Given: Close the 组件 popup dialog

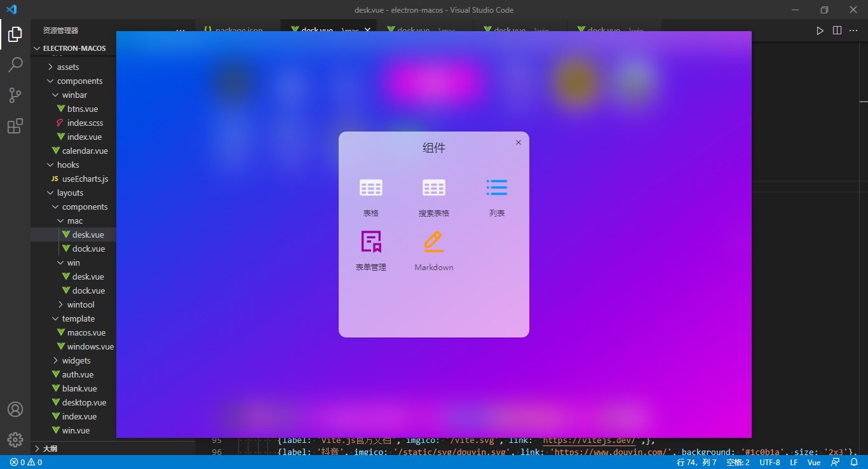Looking at the screenshot, I should (x=519, y=142).
